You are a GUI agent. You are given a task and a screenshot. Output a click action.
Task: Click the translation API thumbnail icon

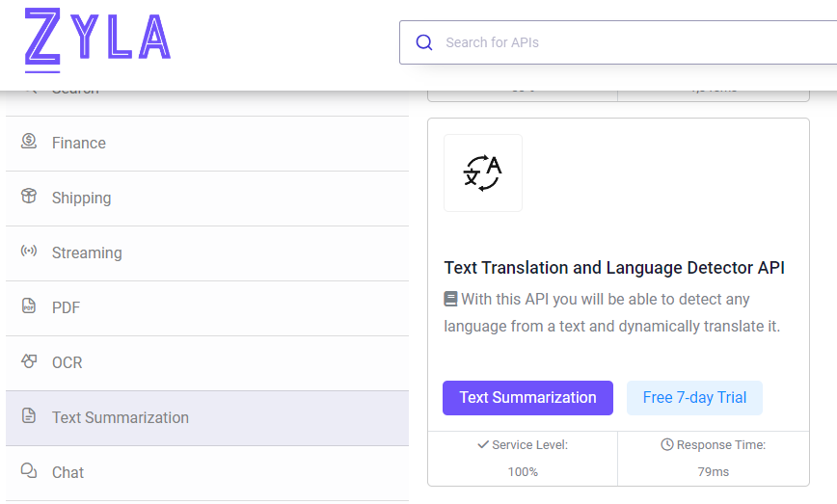click(483, 172)
